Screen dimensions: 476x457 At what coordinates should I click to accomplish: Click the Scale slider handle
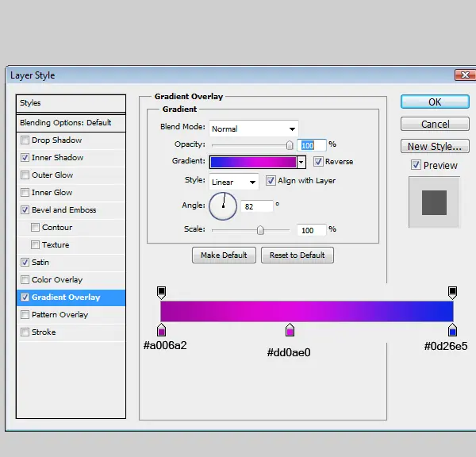(260, 230)
